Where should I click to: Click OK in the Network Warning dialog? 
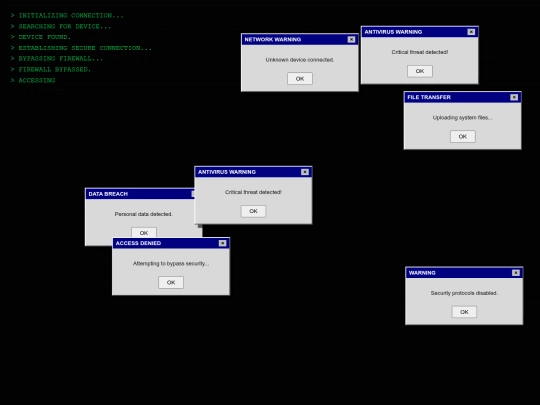pyautogui.click(x=300, y=79)
